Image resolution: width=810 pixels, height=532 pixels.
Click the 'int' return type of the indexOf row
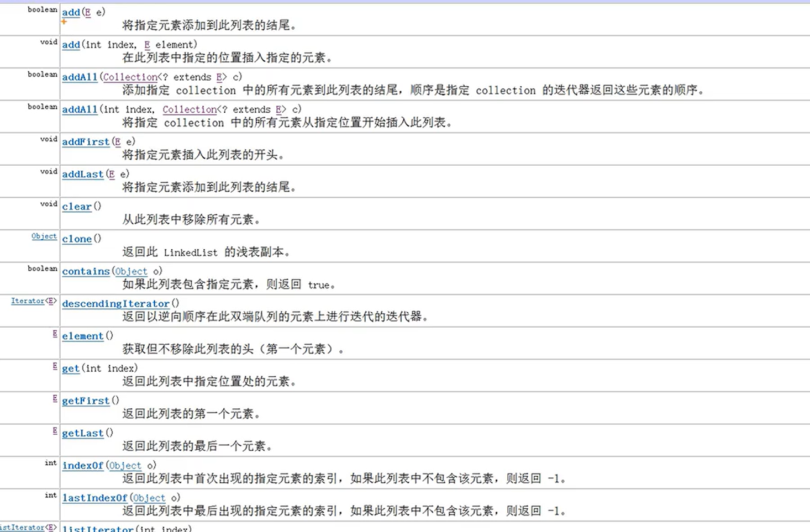pos(51,463)
